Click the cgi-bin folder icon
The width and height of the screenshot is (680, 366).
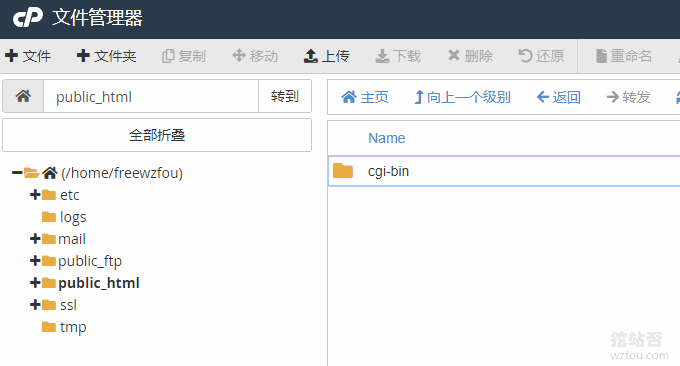pyautogui.click(x=343, y=171)
